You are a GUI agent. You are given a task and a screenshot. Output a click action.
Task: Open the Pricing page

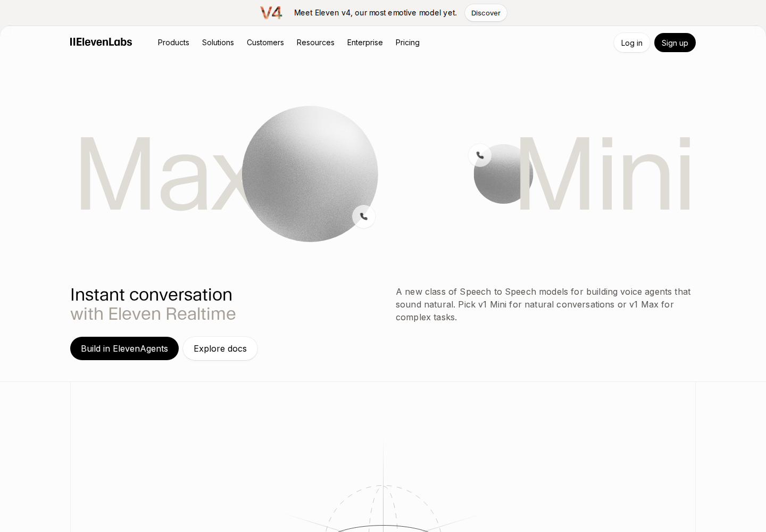[x=407, y=43]
